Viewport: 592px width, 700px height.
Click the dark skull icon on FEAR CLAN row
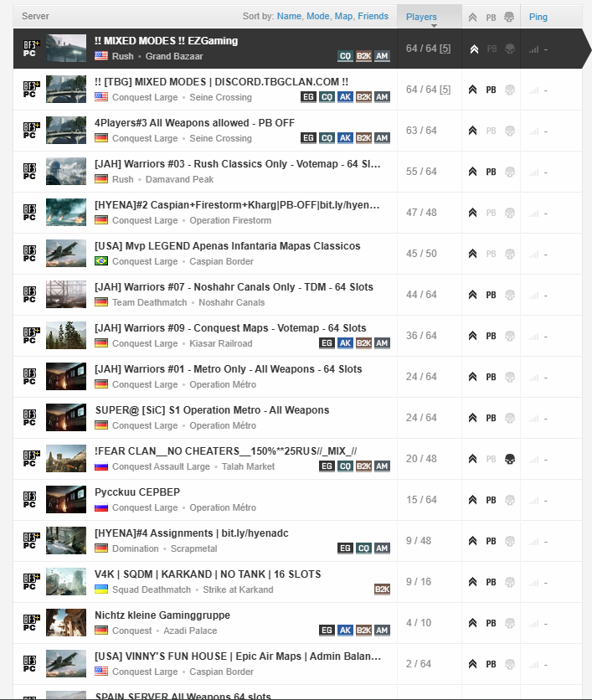pyautogui.click(x=509, y=460)
